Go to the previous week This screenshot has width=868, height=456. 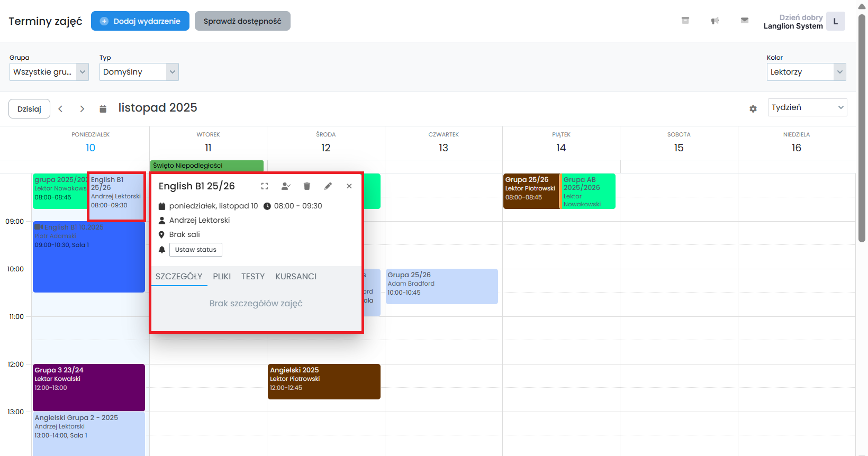click(61, 108)
